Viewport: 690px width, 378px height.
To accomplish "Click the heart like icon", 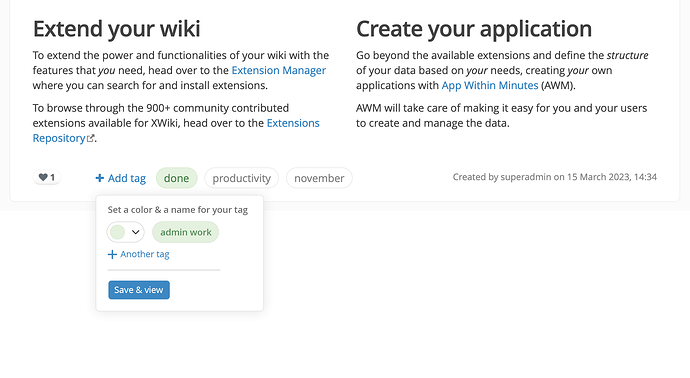I will coord(43,177).
